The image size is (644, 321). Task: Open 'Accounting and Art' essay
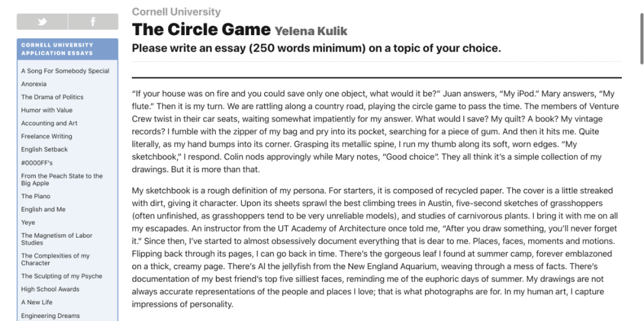click(49, 123)
